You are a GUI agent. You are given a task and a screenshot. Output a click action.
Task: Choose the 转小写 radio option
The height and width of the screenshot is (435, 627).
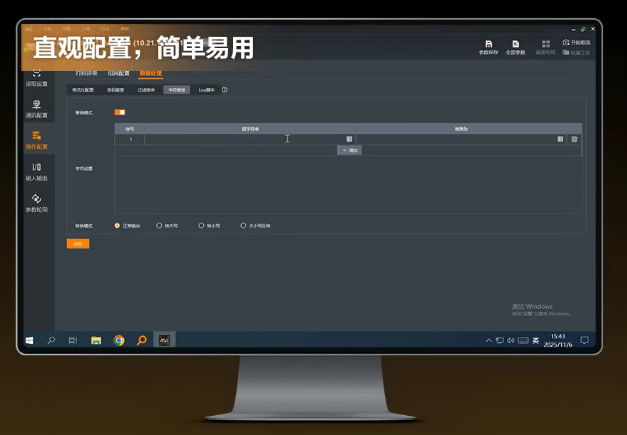pos(201,225)
